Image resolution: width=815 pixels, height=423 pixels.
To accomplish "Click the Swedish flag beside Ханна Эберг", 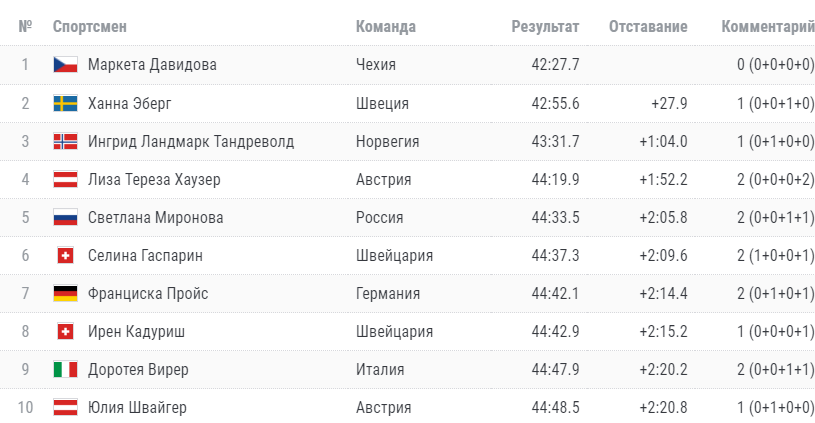I will click(x=65, y=103).
